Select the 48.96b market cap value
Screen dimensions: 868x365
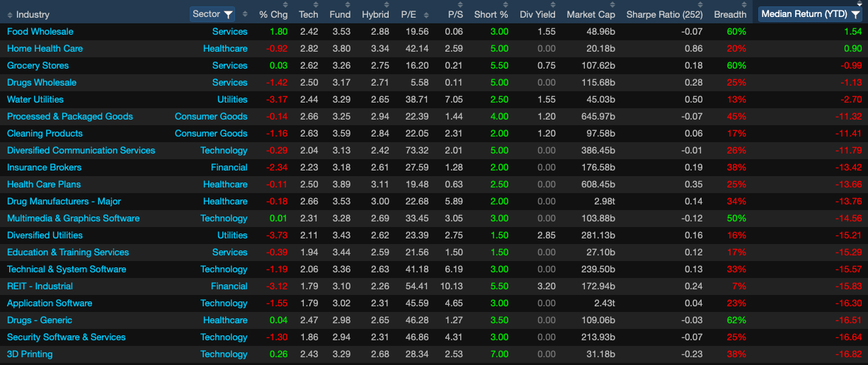pyautogui.click(x=601, y=32)
